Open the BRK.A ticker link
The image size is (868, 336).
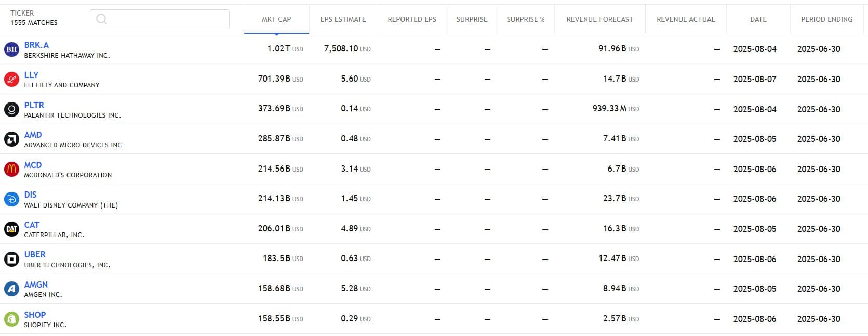click(x=36, y=45)
